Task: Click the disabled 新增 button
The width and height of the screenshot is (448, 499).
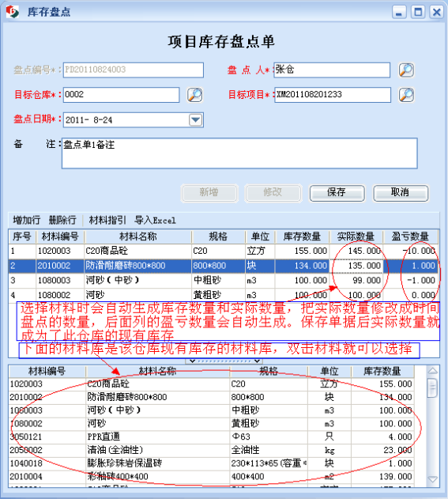Action: (209, 193)
